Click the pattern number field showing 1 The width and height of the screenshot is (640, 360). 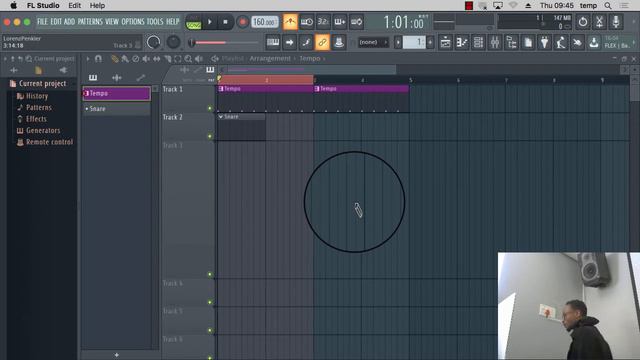click(414, 42)
